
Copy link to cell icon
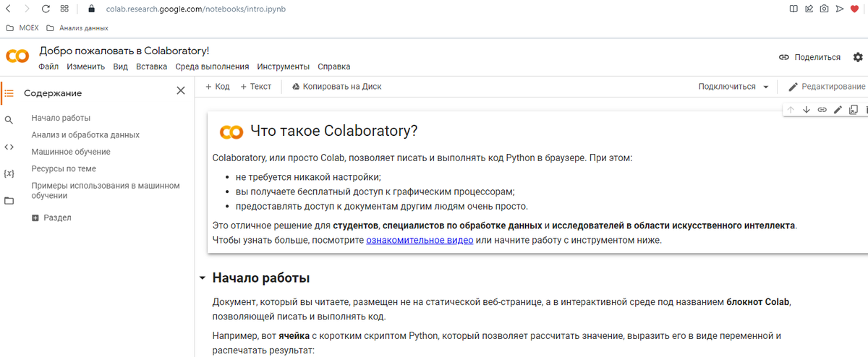point(822,110)
